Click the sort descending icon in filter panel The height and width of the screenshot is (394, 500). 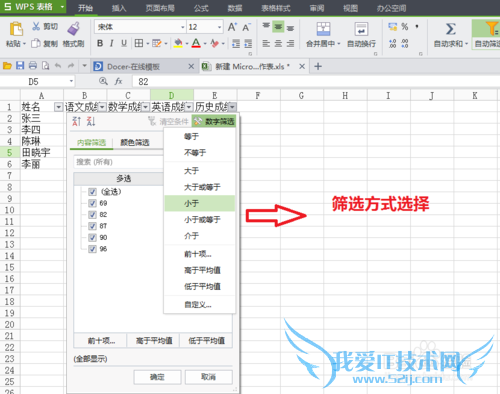pyautogui.click(x=91, y=121)
